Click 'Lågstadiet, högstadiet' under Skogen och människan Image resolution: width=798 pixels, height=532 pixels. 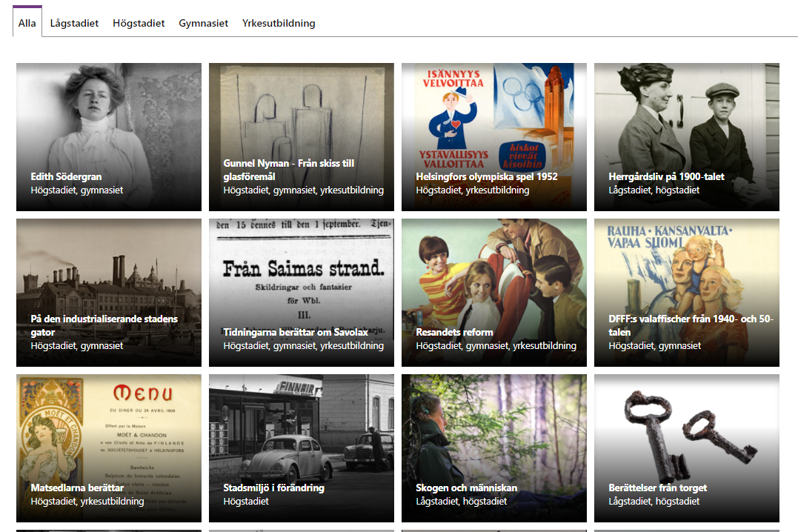pos(461,502)
